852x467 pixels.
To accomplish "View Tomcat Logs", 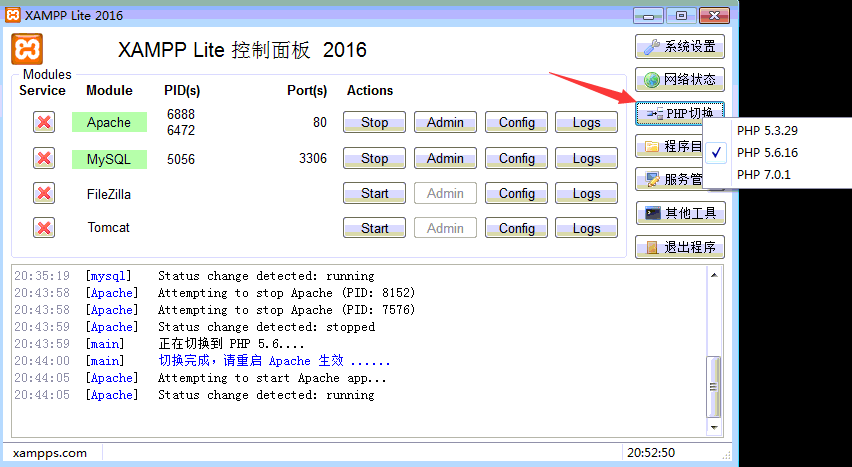I will point(586,228).
